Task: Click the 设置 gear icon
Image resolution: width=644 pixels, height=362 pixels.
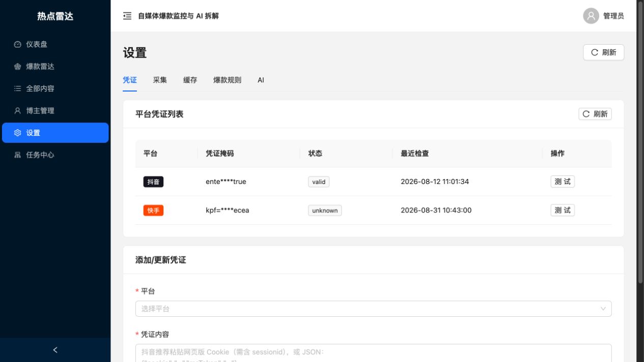Action: 18,133
